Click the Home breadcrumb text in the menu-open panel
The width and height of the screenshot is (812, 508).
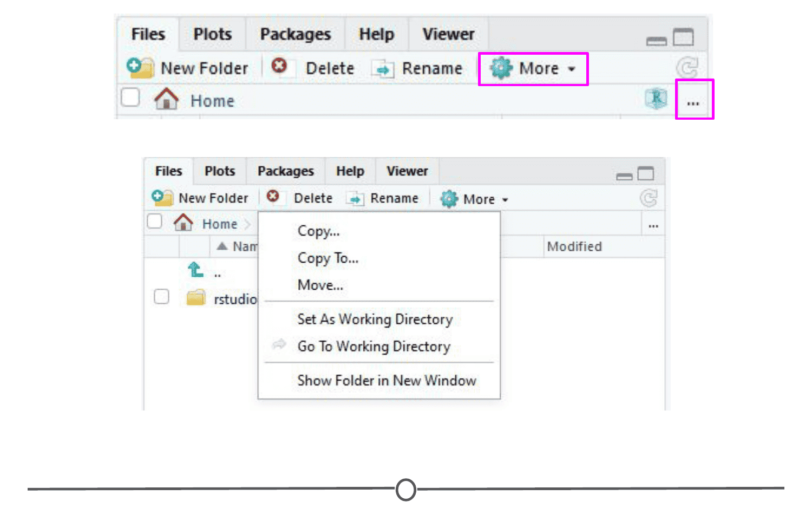click(x=220, y=224)
